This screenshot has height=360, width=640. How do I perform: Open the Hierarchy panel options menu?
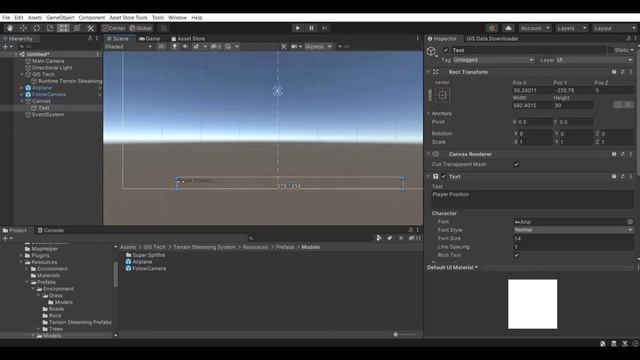pos(97,38)
